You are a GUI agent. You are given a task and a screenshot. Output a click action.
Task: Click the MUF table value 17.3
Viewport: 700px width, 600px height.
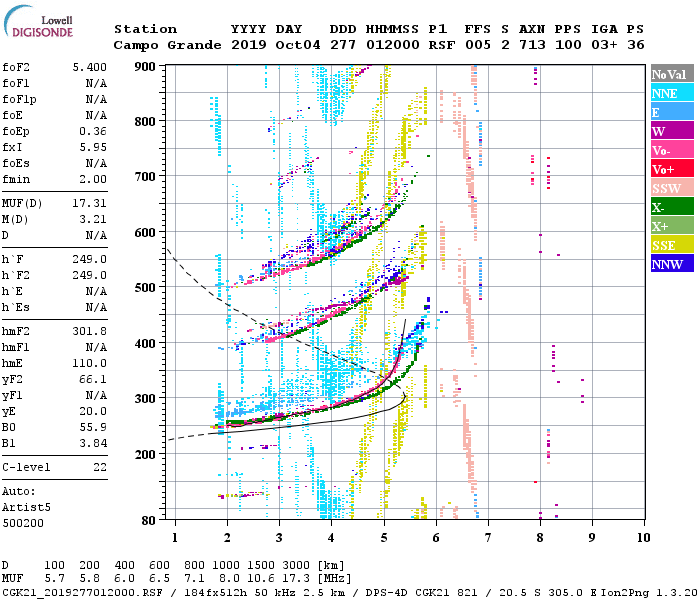[296, 579]
